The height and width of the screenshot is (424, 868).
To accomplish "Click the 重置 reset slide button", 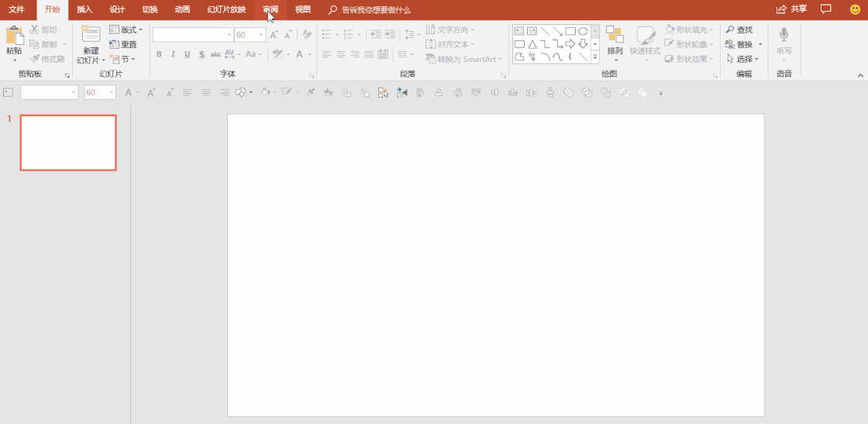I will [x=123, y=44].
